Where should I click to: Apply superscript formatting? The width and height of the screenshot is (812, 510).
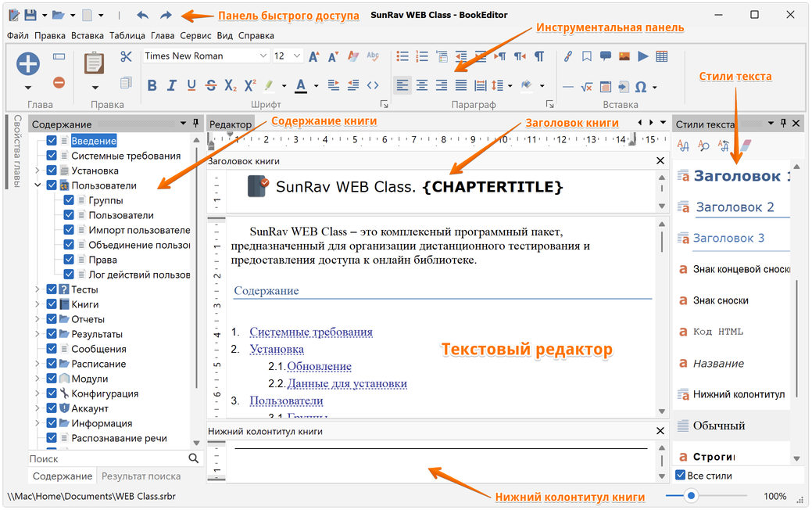[250, 85]
